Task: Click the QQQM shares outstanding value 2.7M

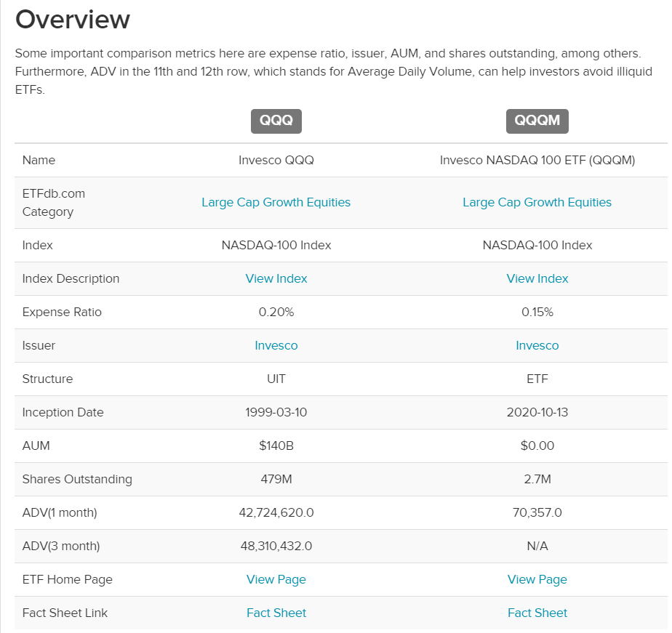Action: [x=537, y=479]
